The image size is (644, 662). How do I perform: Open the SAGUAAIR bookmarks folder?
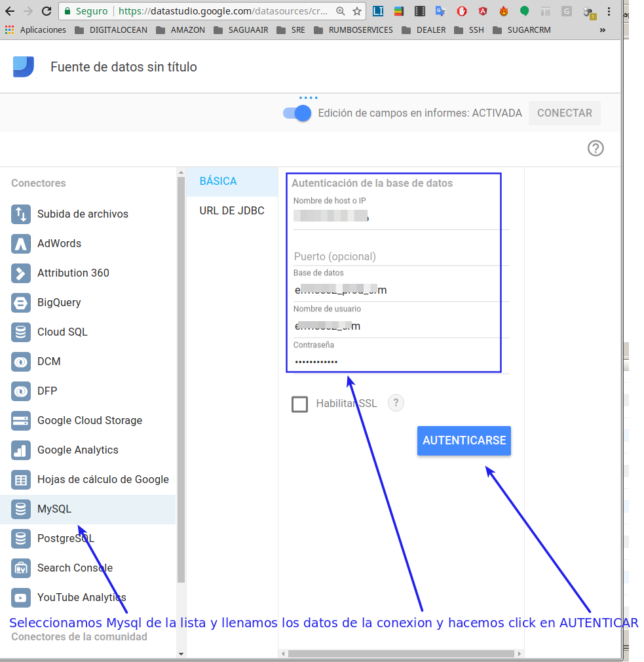click(241, 30)
